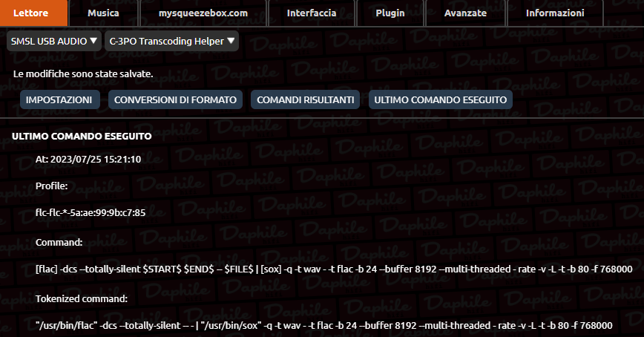Show the Informazioni tab

555,13
